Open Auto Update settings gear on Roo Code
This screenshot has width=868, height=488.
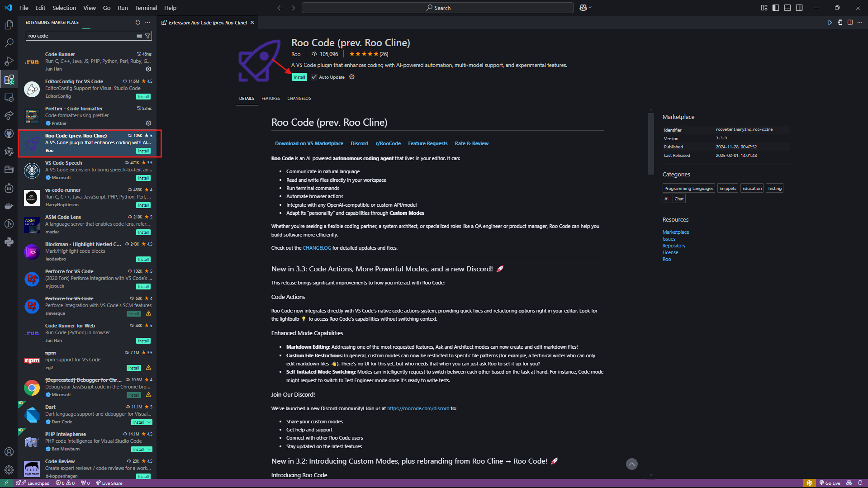click(x=352, y=77)
